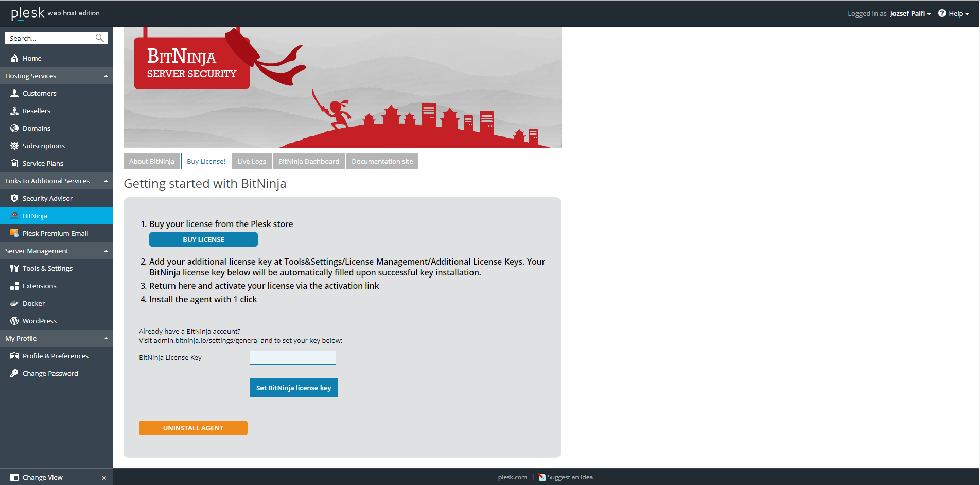Click the Profile & Preferences icon
Viewport: 980px width, 485px height.
click(14, 356)
